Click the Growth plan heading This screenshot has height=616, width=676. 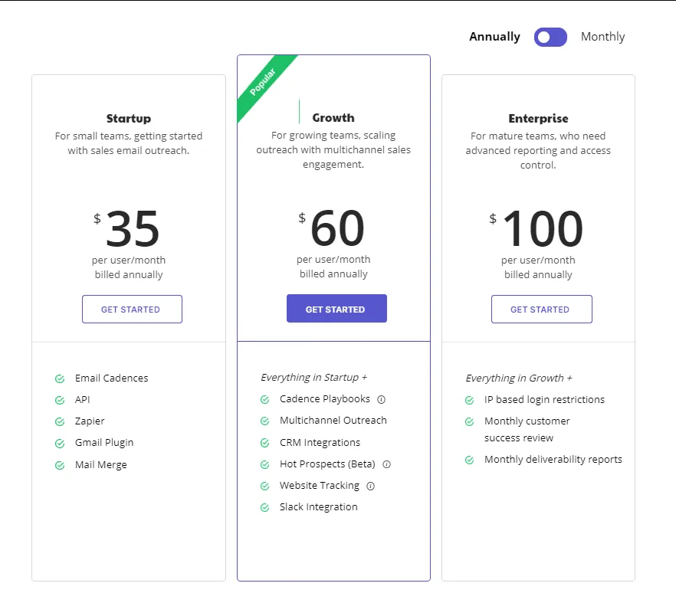click(333, 118)
